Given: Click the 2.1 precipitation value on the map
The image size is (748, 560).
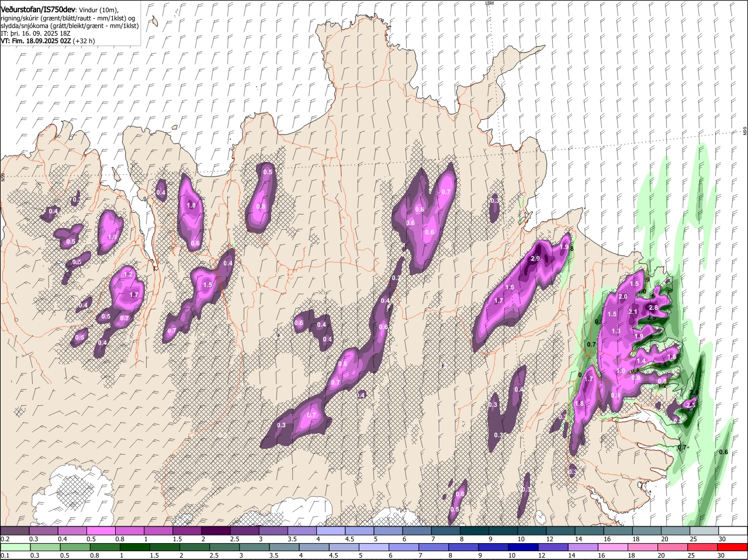Looking at the screenshot, I should (633, 312).
